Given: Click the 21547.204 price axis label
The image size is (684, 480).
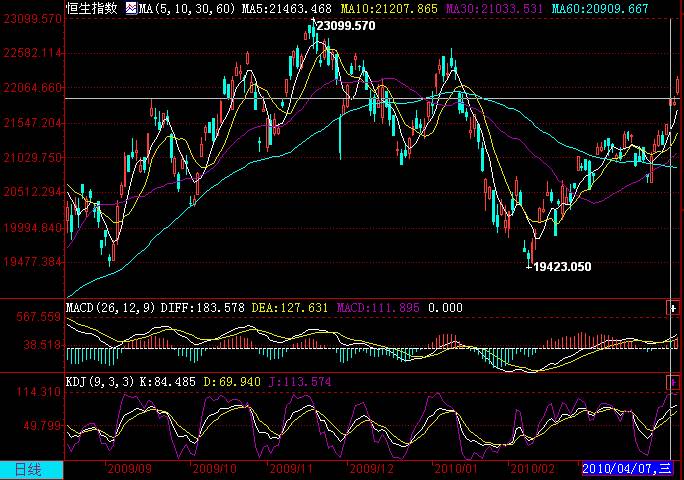Looking at the screenshot, I should [33, 123].
